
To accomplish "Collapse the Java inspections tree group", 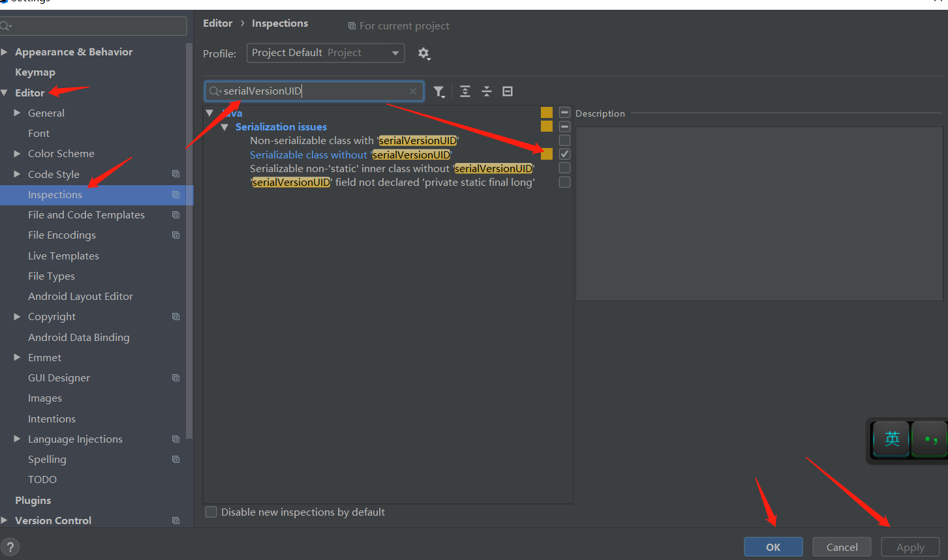I will tap(209, 113).
